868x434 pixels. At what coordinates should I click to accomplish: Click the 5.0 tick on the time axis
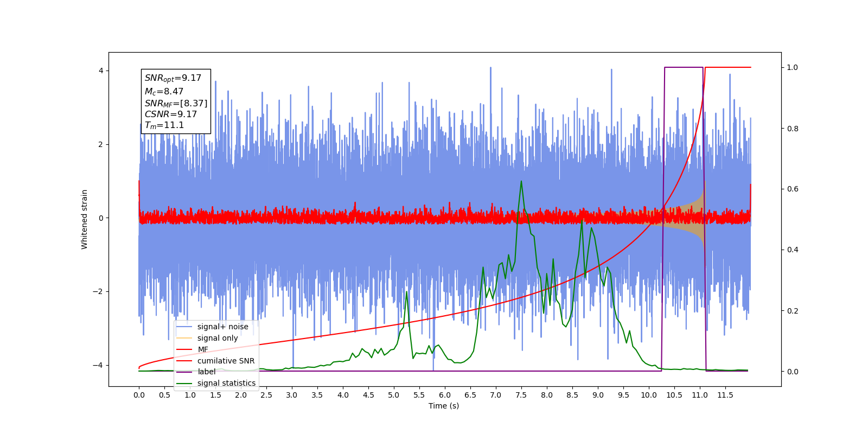[394, 395]
